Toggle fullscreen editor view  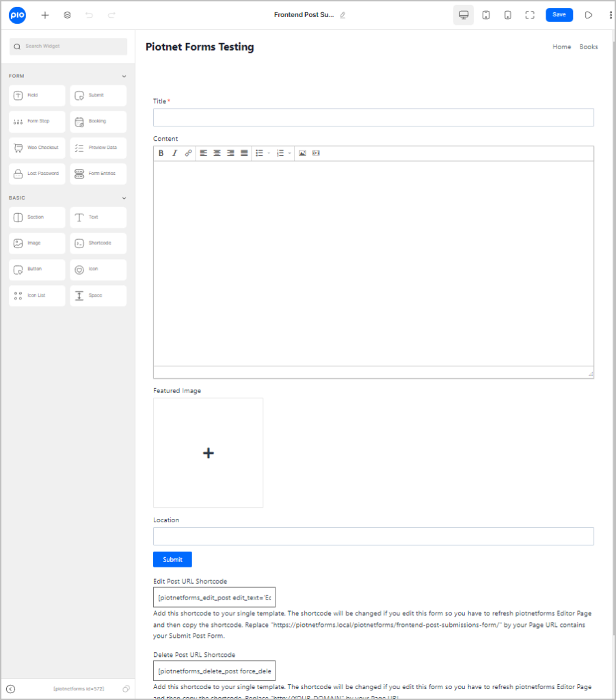click(530, 15)
